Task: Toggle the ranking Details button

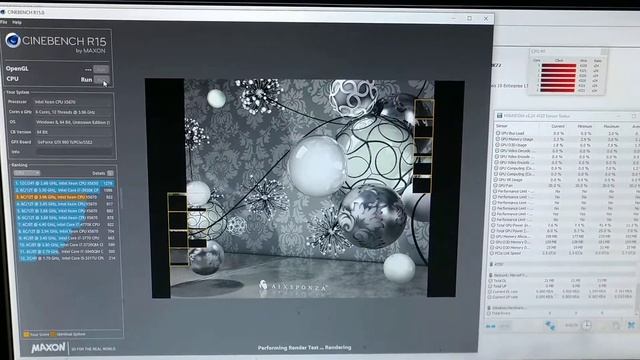Action: [x=110, y=173]
